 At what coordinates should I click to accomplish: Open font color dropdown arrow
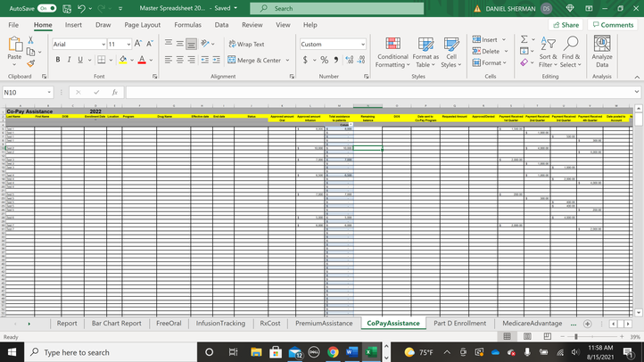pyautogui.click(x=151, y=60)
